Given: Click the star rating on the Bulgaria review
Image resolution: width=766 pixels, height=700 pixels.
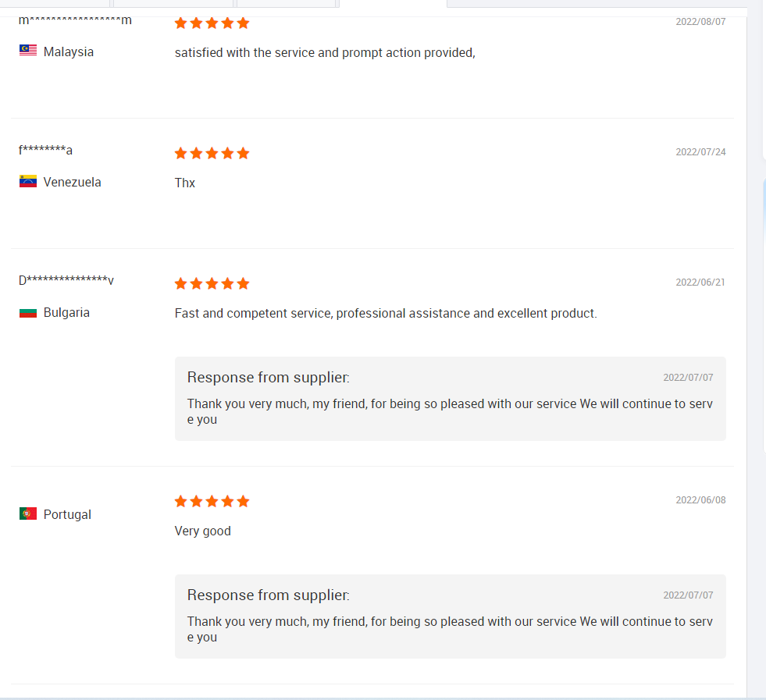Looking at the screenshot, I should pyautogui.click(x=212, y=283).
